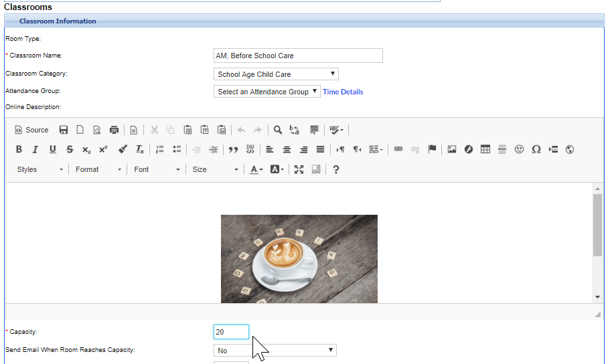Open the text color picker
This screenshot has height=364, width=610.
(x=256, y=169)
